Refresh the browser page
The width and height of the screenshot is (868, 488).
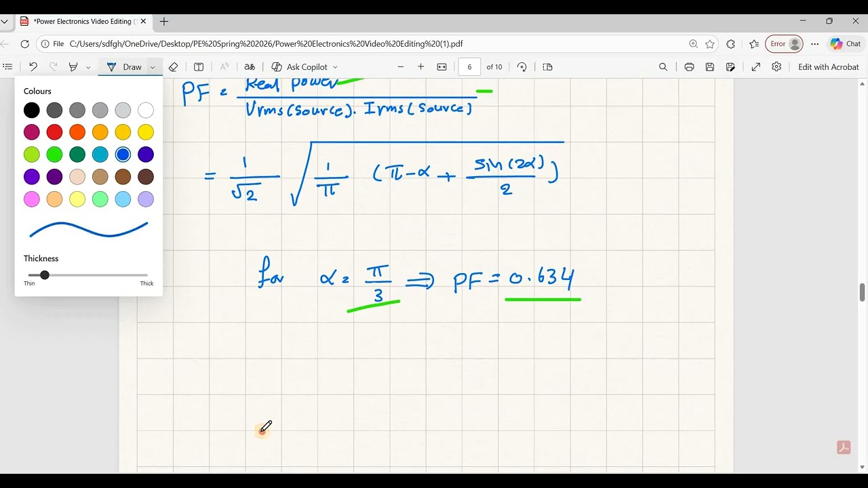pos(25,44)
